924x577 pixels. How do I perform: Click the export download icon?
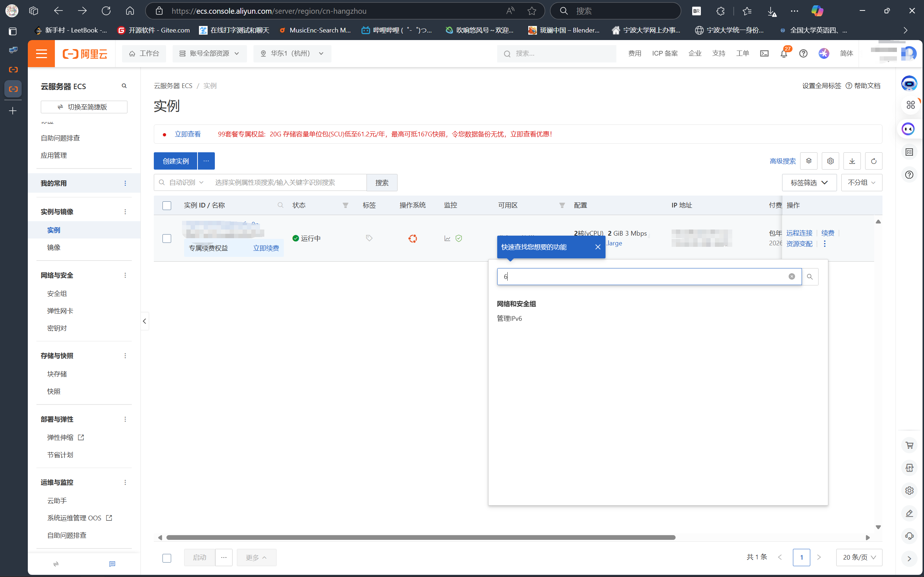(x=852, y=161)
